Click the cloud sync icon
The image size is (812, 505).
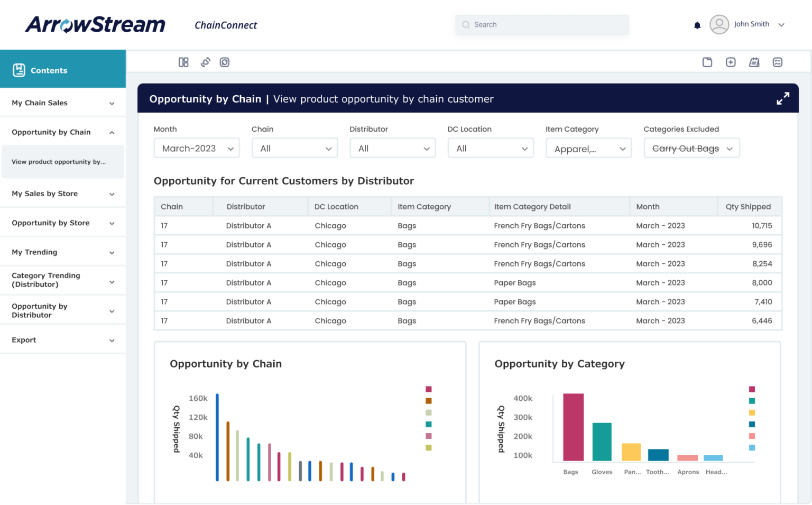pos(206,62)
